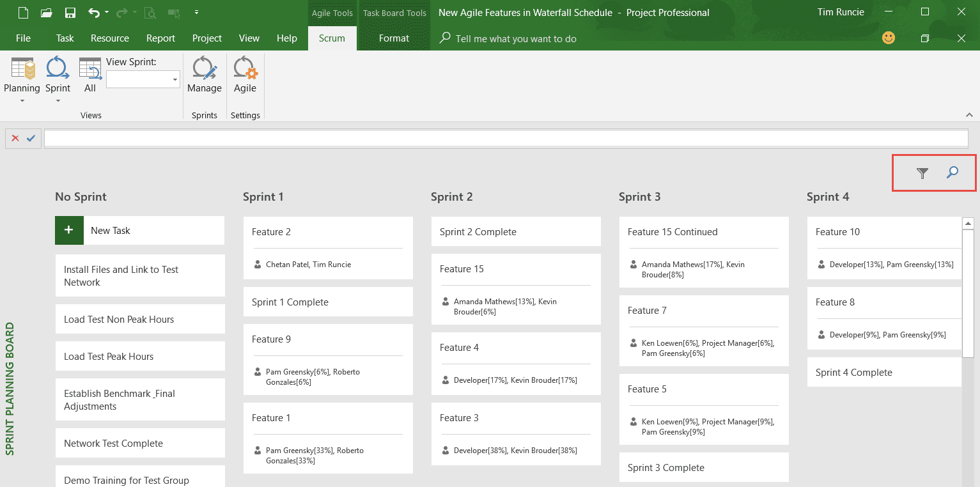
Task: Send feedback via smiley face icon
Action: point(889,38)
